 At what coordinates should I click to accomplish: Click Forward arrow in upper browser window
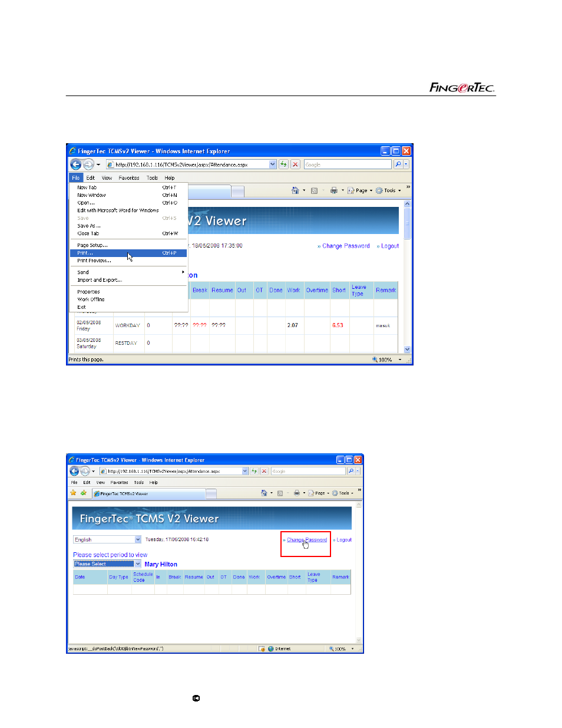(88, 164)
